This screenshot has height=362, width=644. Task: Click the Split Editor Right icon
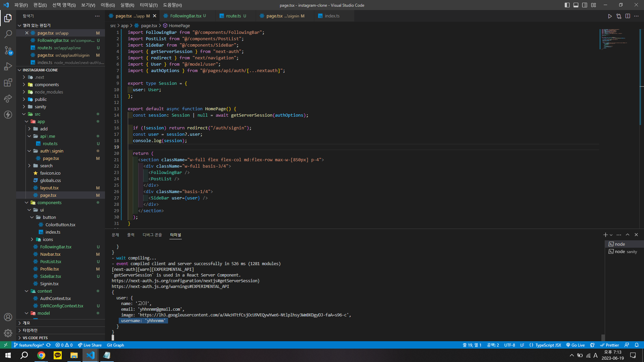coord(628,16)
